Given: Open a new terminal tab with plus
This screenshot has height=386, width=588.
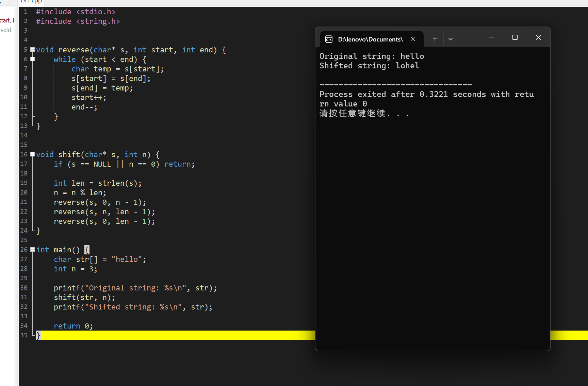Looking at the screenshot, I should point(435,39).
